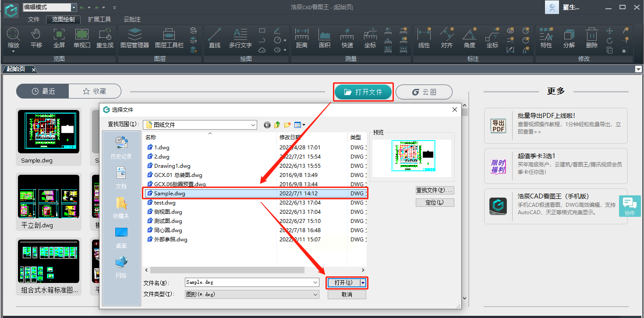The width and height of the screenshot is (644, 318).
Task: Go to 桌面 in the dialog sidebar
Action: (121, 238)
